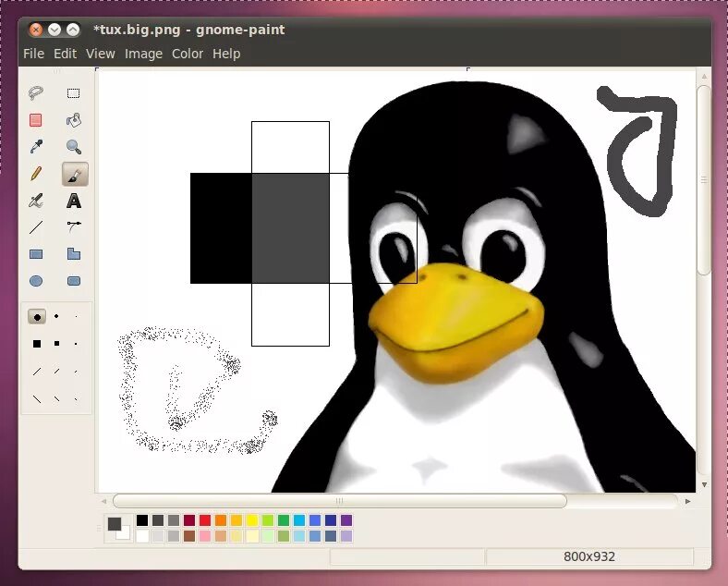Pick the rectangle shape tool
Screen dimensions: 728x586
pyautogui.click(x=36, y=254)
